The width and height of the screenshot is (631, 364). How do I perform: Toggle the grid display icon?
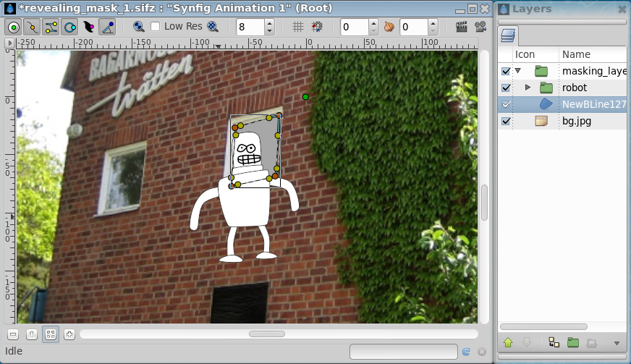click(298, 27)
